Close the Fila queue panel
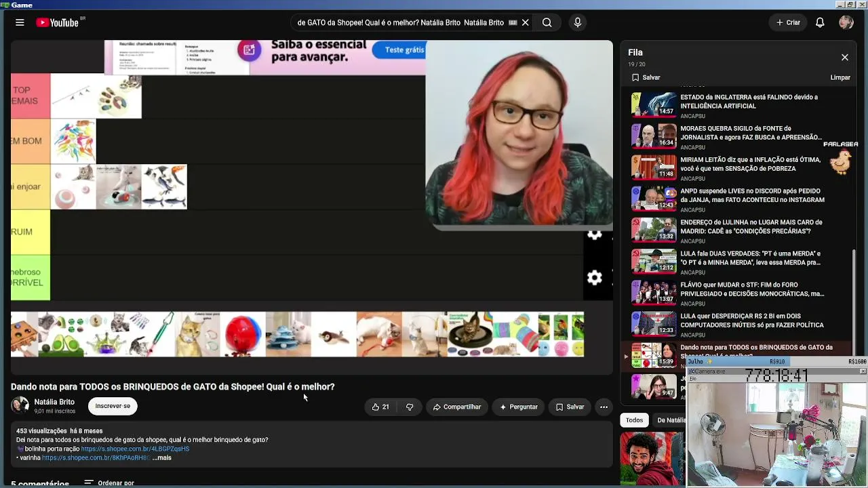Screen dimensions: 868x488 click(x=844, y=58)
